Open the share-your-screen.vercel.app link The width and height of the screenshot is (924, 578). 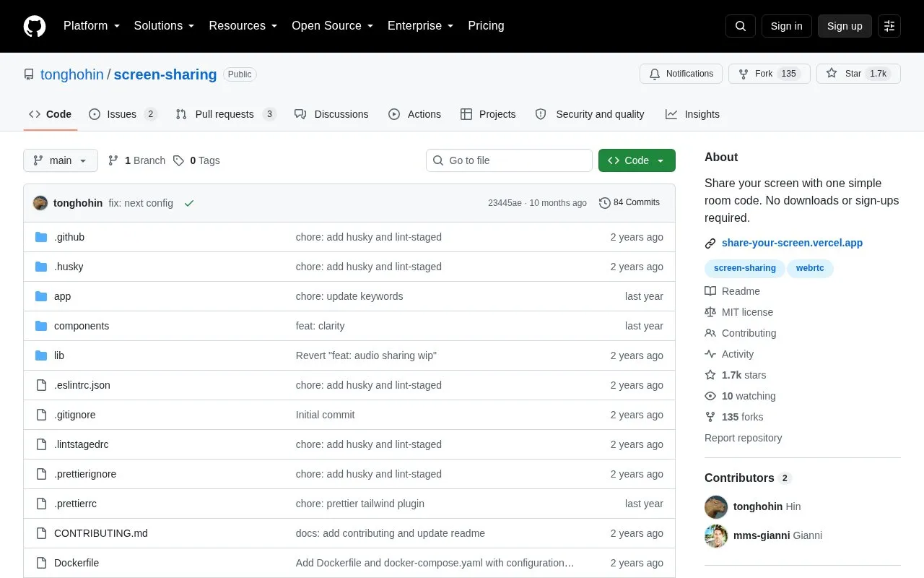(792, 243)
